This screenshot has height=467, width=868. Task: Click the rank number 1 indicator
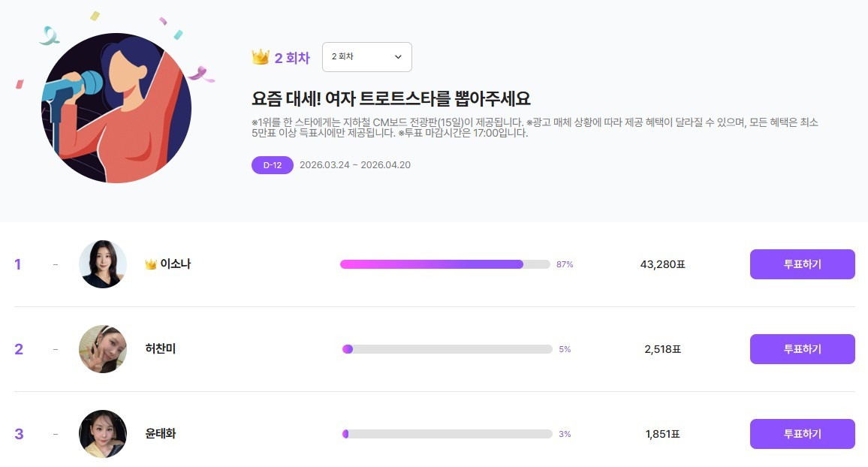[x=18, y=264]
